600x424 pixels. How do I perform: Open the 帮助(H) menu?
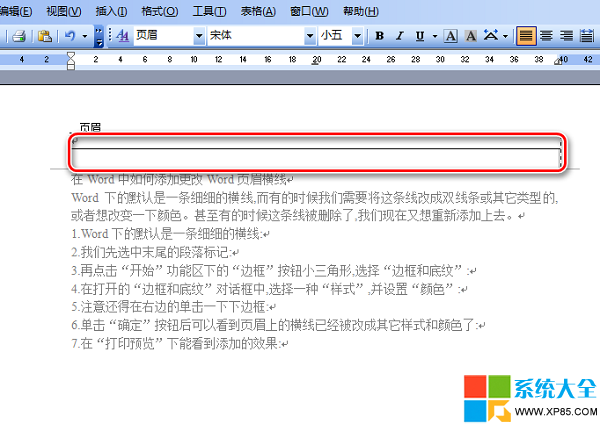pos(361,11)
